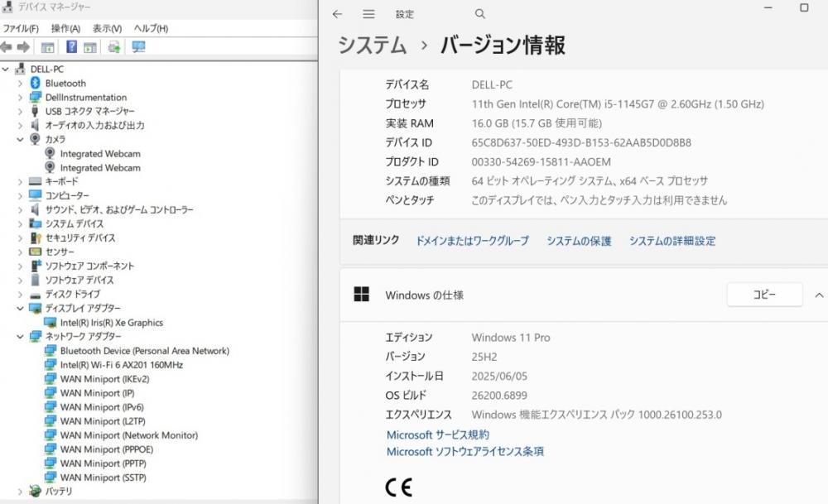
Task: Click the システム デバイス icon
Action: [36, 223]
